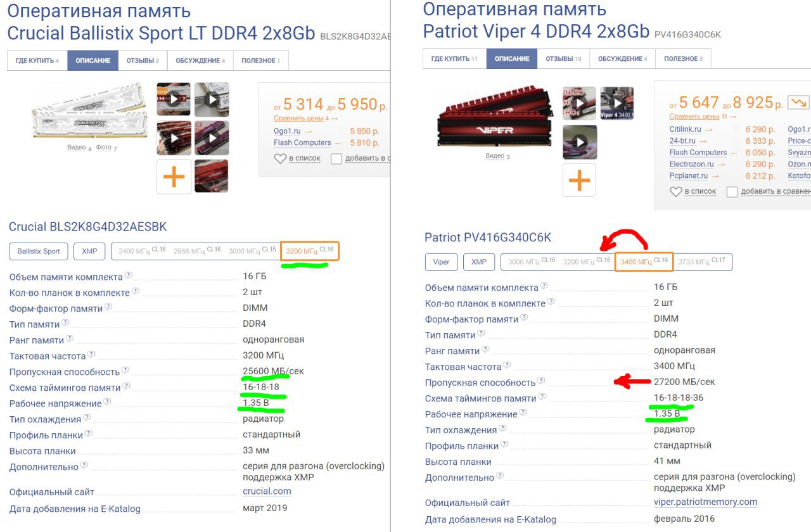This screenshot has height=532, width=811.
Task: Play the 'Viper 4 3400' video thumbnail
Action: 616,103
